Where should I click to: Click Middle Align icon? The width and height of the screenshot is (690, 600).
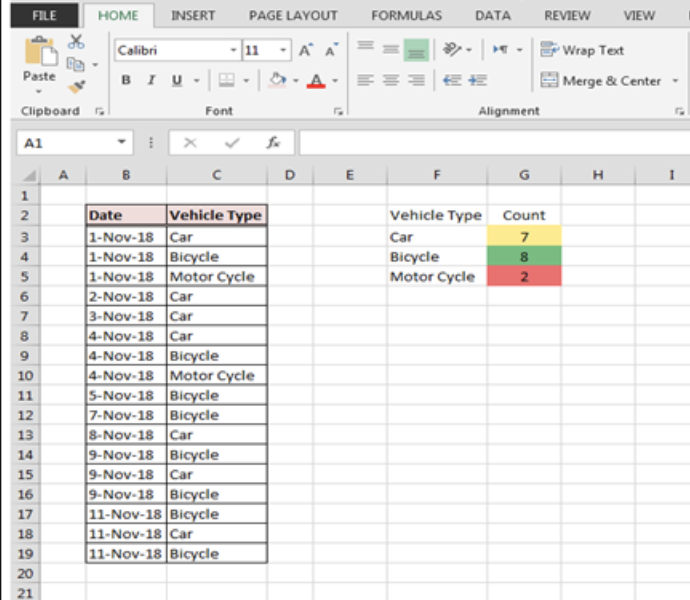[x=390, y=49]
